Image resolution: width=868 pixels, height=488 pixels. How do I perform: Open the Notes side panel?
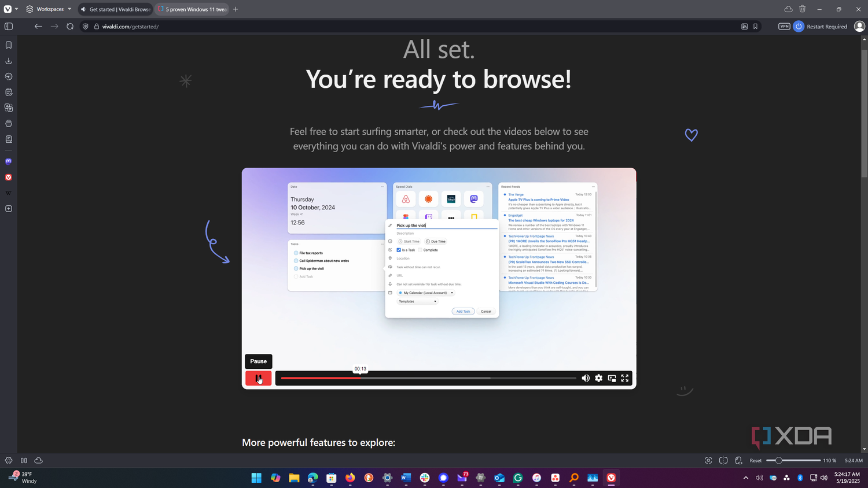[9, 92]
